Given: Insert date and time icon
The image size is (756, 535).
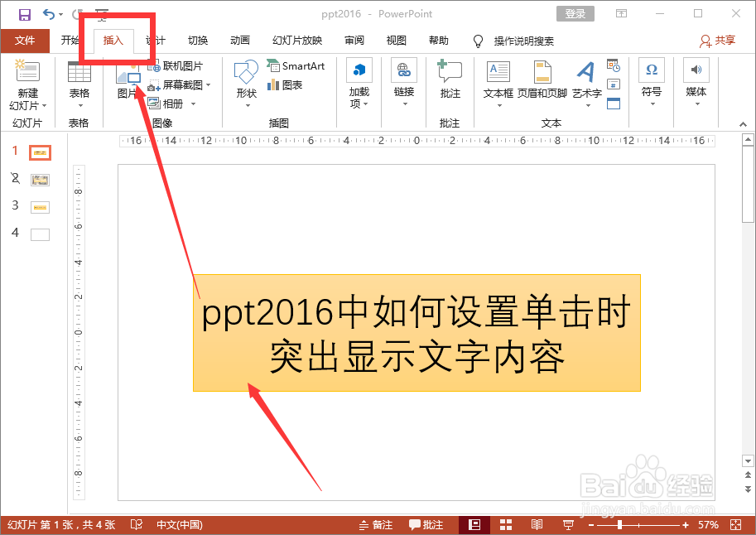Looking at the screenshot, I should (614, 65).
